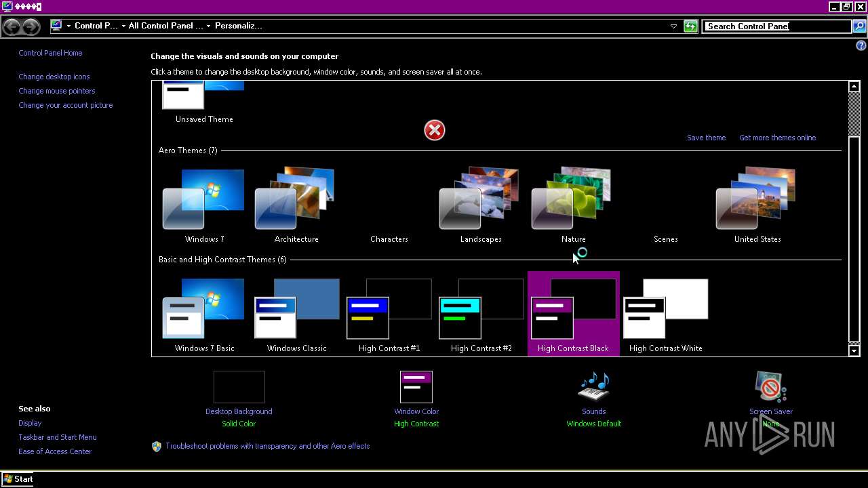The width and height of the screenshot is (868, 488).
Task: Click the Windows Default sounds label
Action: tap(593, 424)
